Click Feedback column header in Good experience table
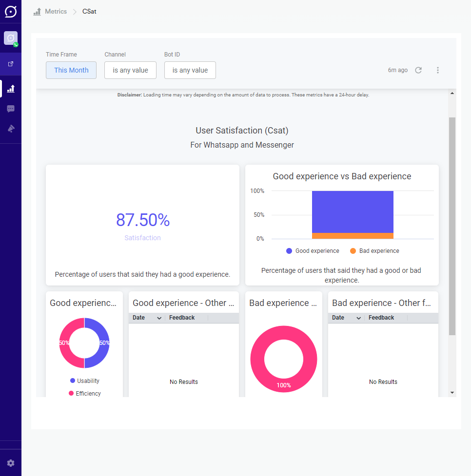 [182, 318]
